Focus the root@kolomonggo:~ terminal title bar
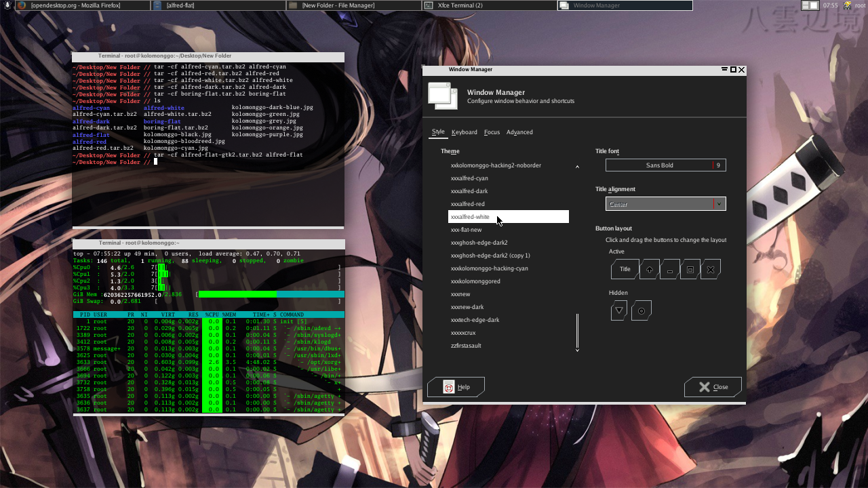Viewport: 868px width, 488px height. click(x=208, y=243)
